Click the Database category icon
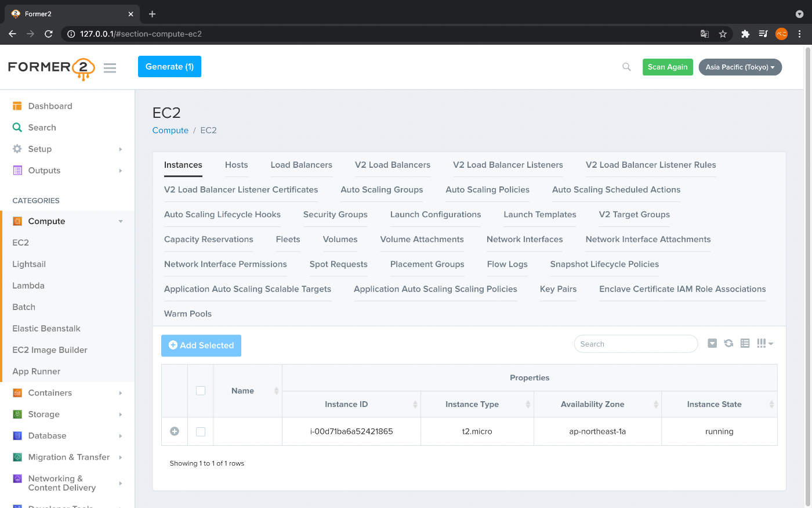Screen dimensions: 812x508 (x=17, y=436)
